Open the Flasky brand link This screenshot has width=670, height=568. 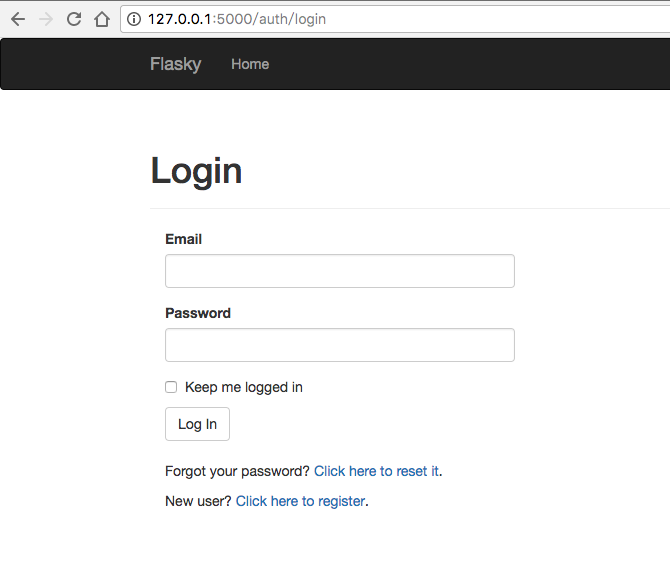(175, 64)
